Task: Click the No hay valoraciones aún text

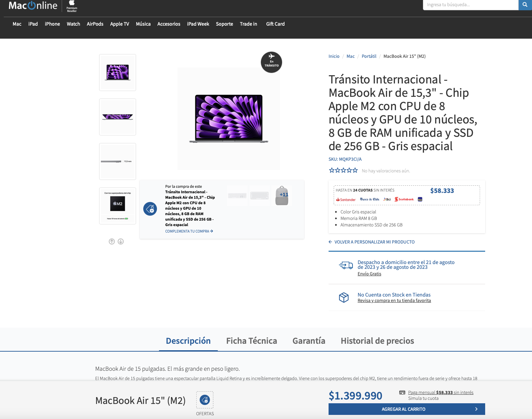Action: 386,171
